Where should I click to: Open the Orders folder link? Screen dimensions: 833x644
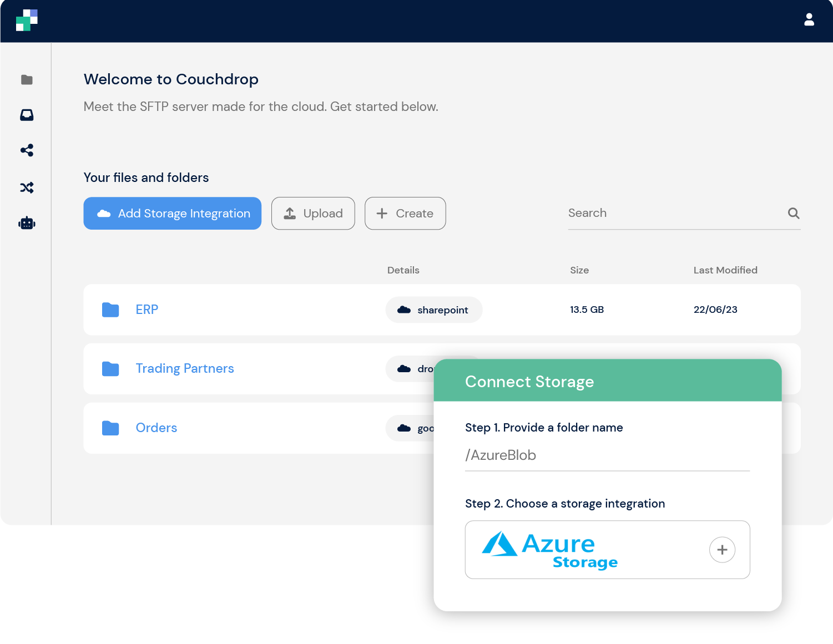[156, 428]
